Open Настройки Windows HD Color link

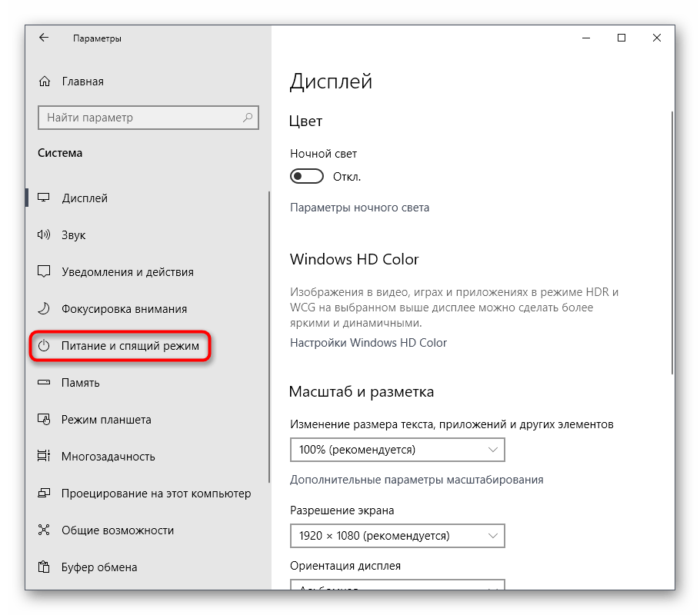pyautogui.click(x=368, y=343)
